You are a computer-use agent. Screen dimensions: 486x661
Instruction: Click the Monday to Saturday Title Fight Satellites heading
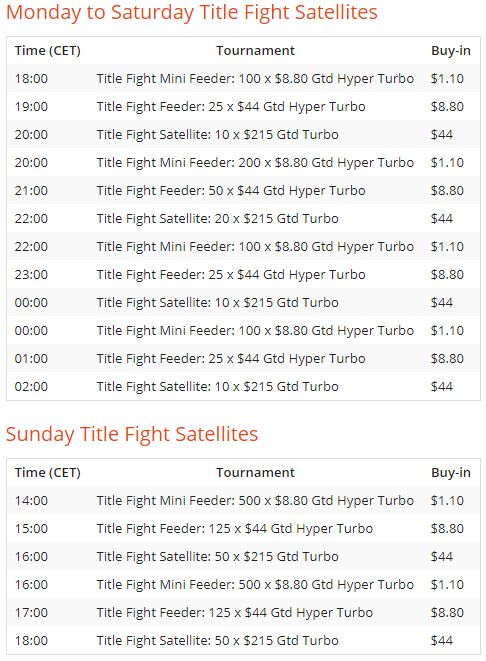click(192, 13)
